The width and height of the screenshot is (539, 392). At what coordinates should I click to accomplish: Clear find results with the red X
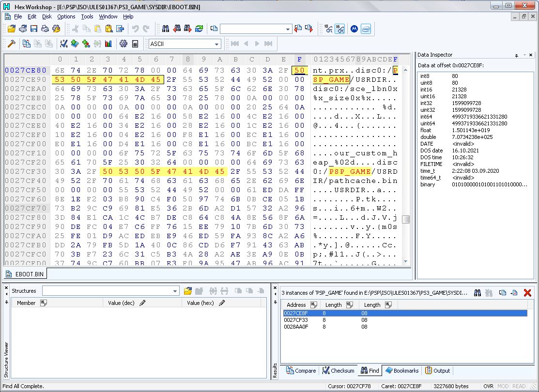coord(527,293)
